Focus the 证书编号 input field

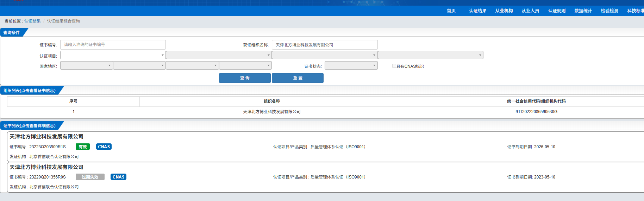113,45
